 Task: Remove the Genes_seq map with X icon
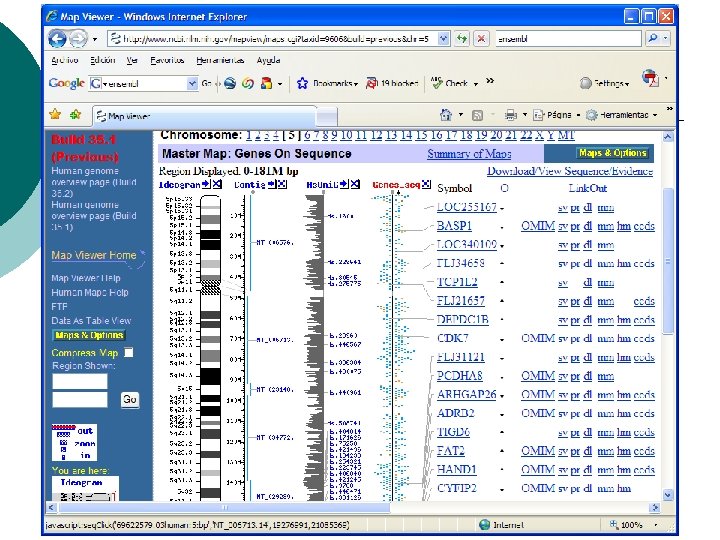click(x=427, y=184)
